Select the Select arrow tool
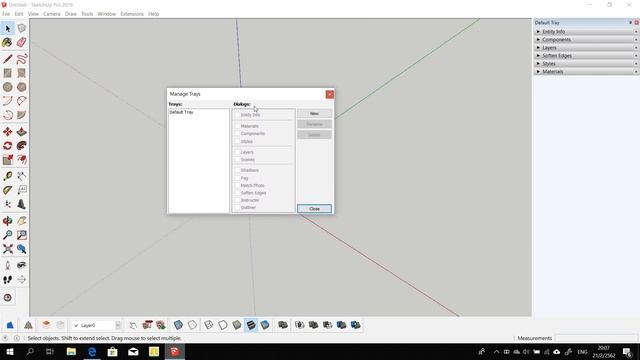This screenshot has width=640, height=360. tap(8, 28)
